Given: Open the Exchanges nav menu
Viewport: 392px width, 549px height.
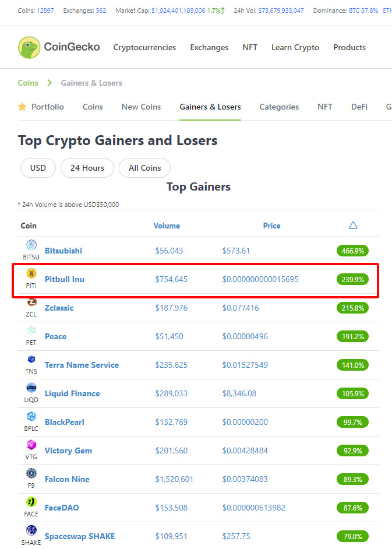Looking at the screenshot, I should (209, 48).
